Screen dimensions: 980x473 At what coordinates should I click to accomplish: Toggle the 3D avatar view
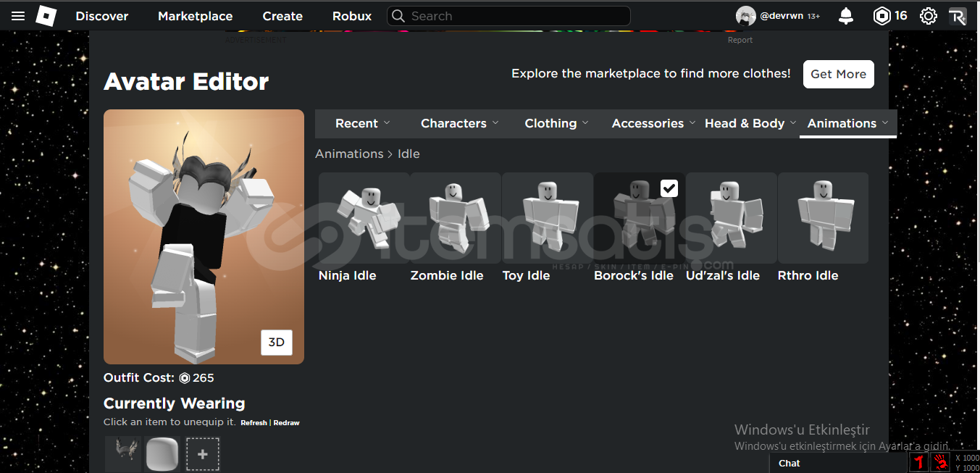[277, 343]
